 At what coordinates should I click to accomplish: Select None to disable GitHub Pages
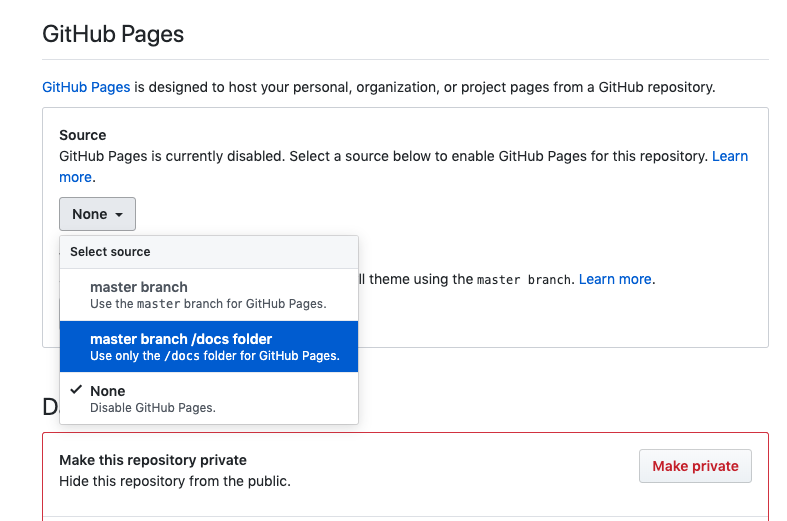point(209,399)
